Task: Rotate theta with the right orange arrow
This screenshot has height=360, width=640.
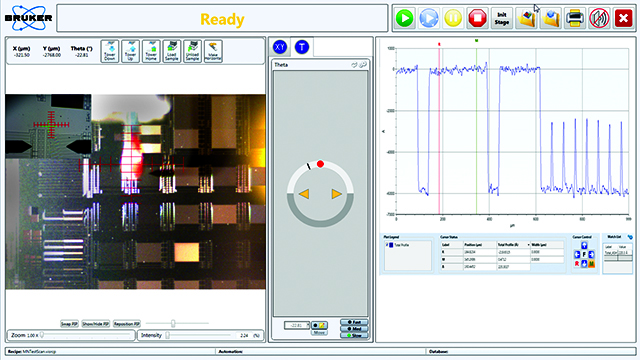Action: pos(336,194)
